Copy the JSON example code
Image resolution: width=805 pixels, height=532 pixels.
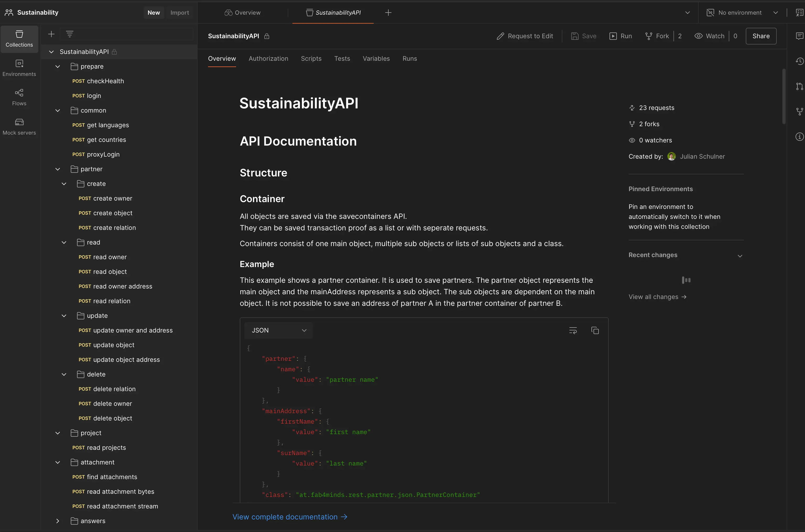595,330
